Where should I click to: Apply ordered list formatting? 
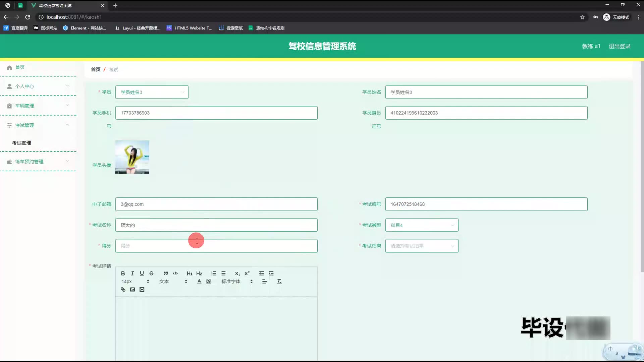[214, 274]
